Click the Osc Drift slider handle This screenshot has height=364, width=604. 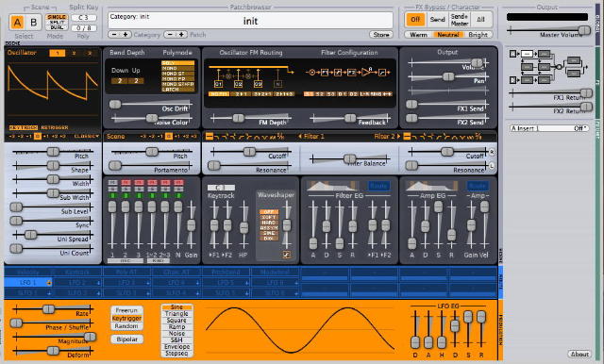pyautogui.click(x=115, y=105)
